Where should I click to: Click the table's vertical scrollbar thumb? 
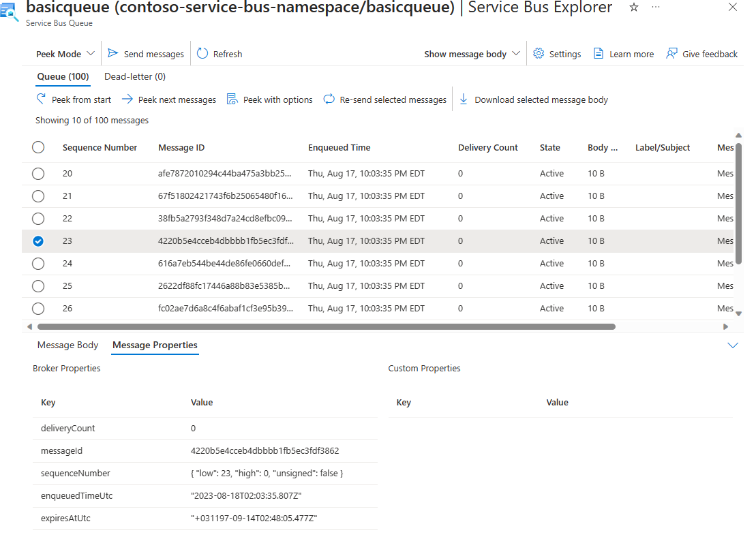[x=738, y=202]
